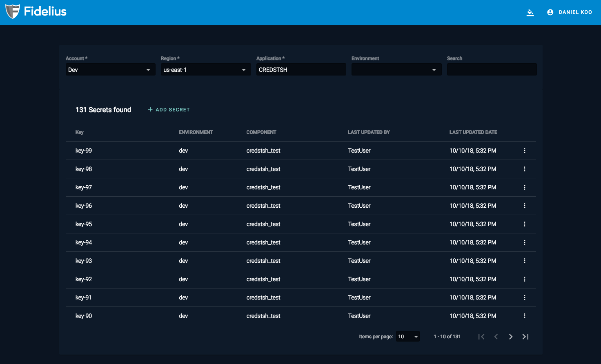The image size is (601, 364).
Task: Sort by the Key column header
Action: tap(80, 132)
